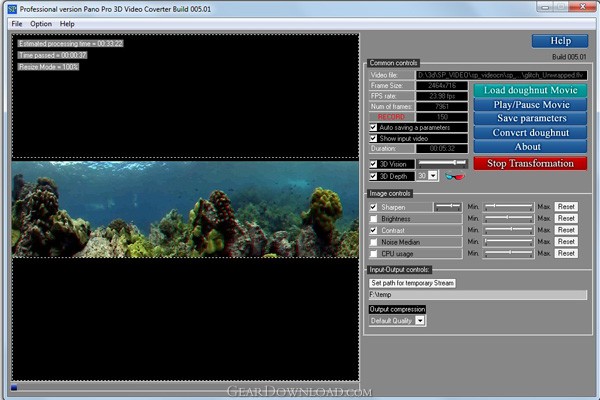600x400 pixels.
Task: Click Save parameters button
Action: (530, 118)
